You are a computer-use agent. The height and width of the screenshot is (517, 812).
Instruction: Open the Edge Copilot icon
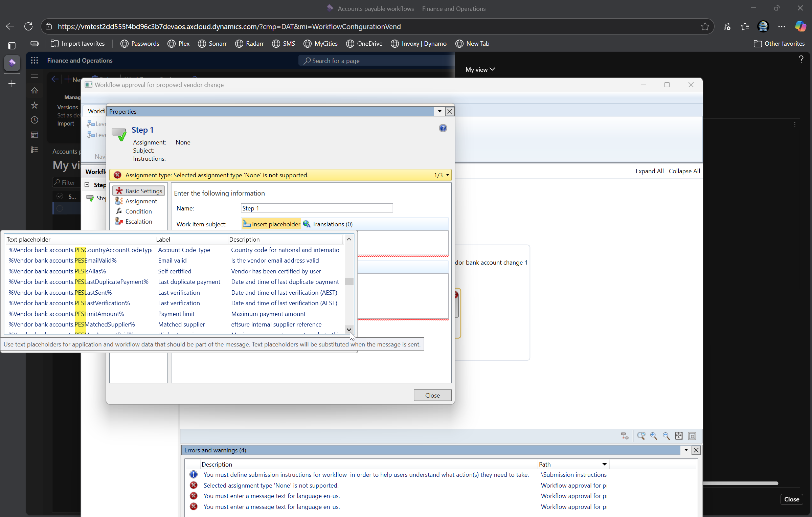(800, 26)
